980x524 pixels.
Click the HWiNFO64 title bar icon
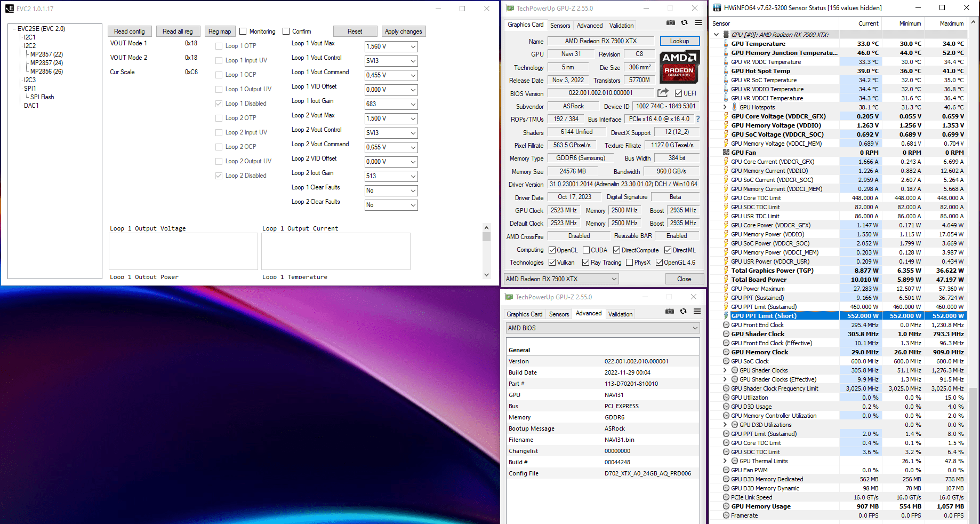[717, 8]
